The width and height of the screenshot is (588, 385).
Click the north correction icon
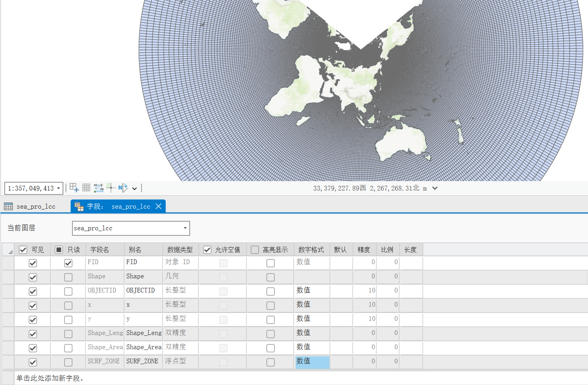(x=122, y=188)
